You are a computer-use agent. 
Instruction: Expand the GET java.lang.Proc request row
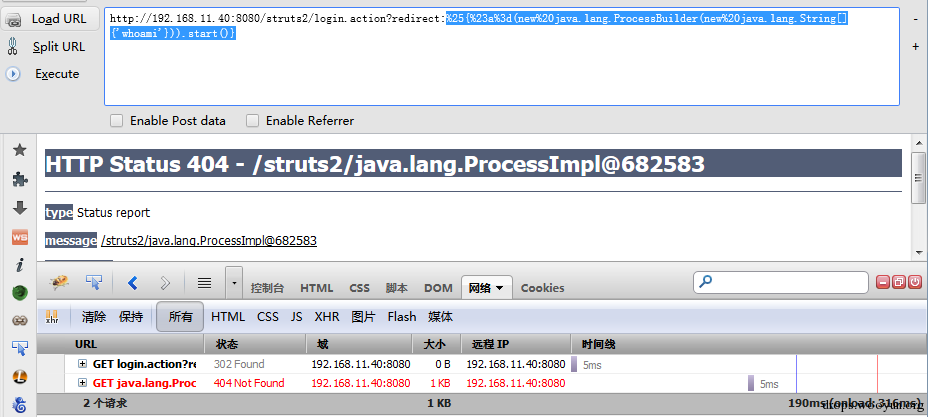click(82, 383)
